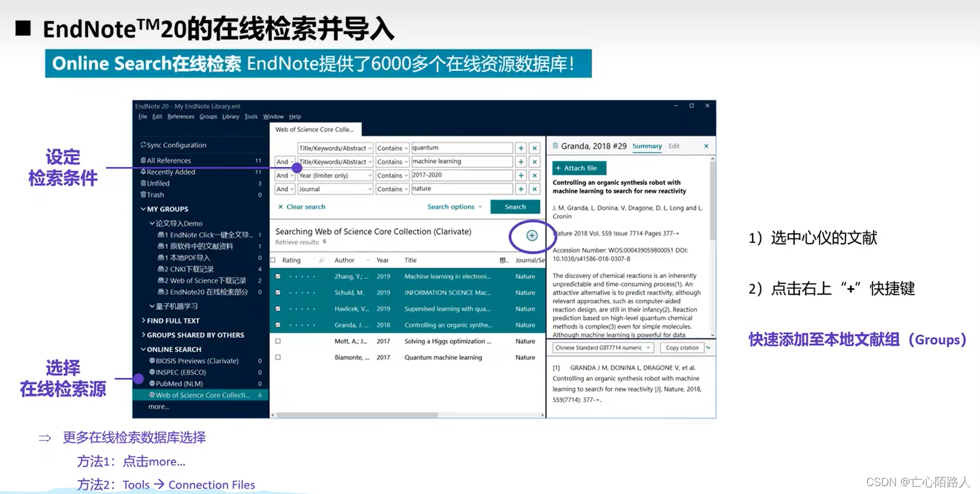Click the plus icon to add references to library

[532, 235]
